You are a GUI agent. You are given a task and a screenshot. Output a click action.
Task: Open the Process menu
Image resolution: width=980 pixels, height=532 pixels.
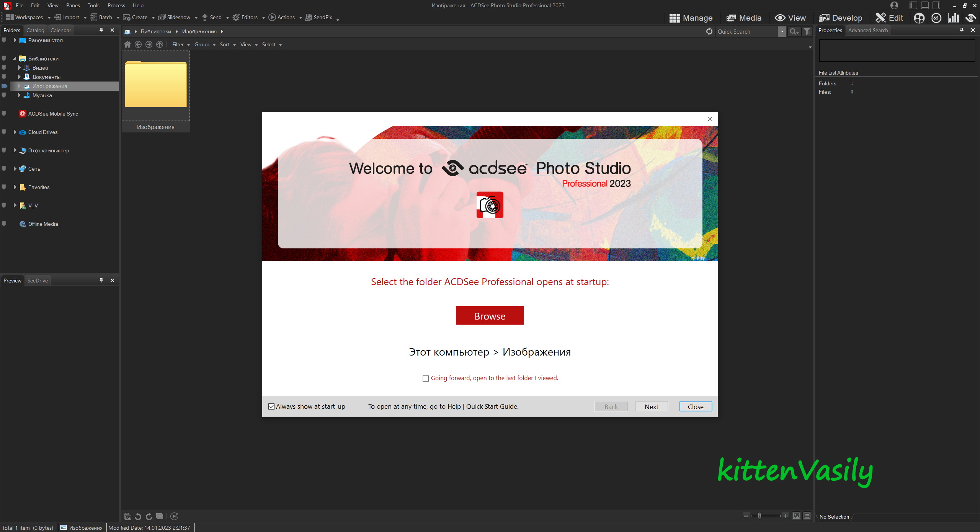tap(116, 5)
